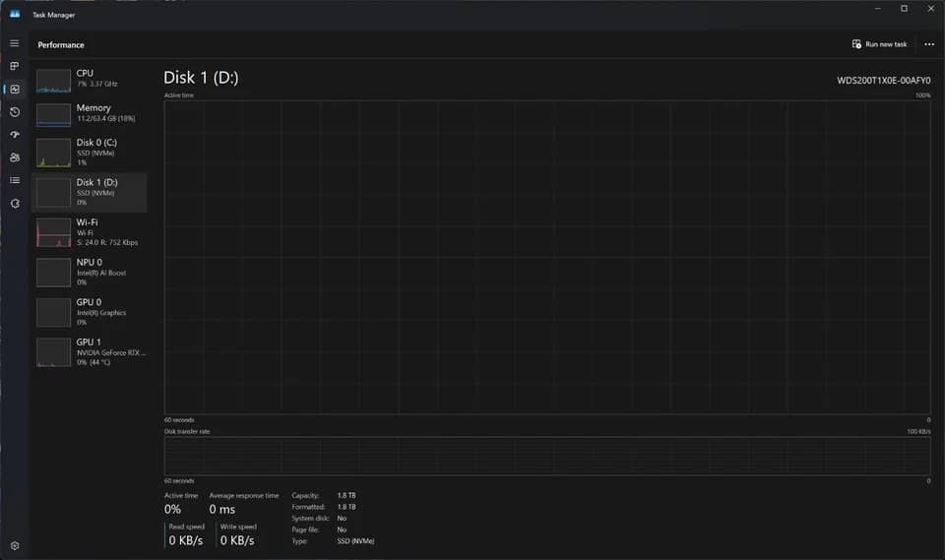Image resolution: width=945 pixels, height=560 pixels.
Task: Select NPU 0 Intel AI Boost item
Action: coord(90,272)
